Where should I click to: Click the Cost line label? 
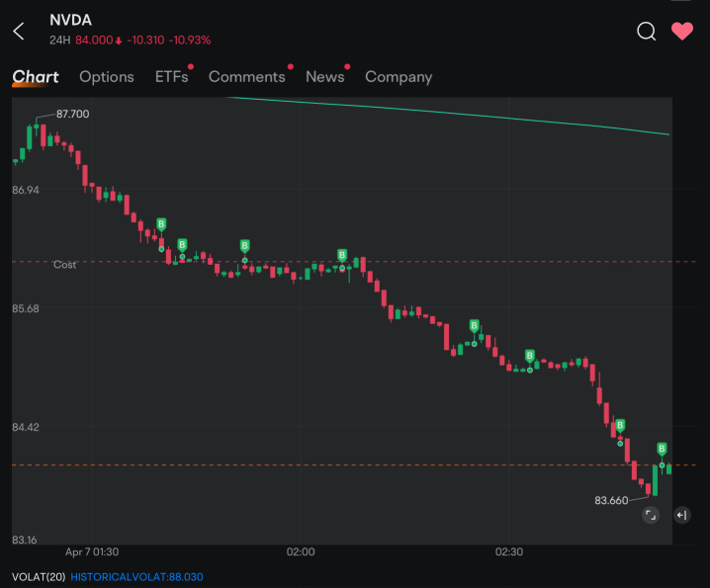coord(64,265)
